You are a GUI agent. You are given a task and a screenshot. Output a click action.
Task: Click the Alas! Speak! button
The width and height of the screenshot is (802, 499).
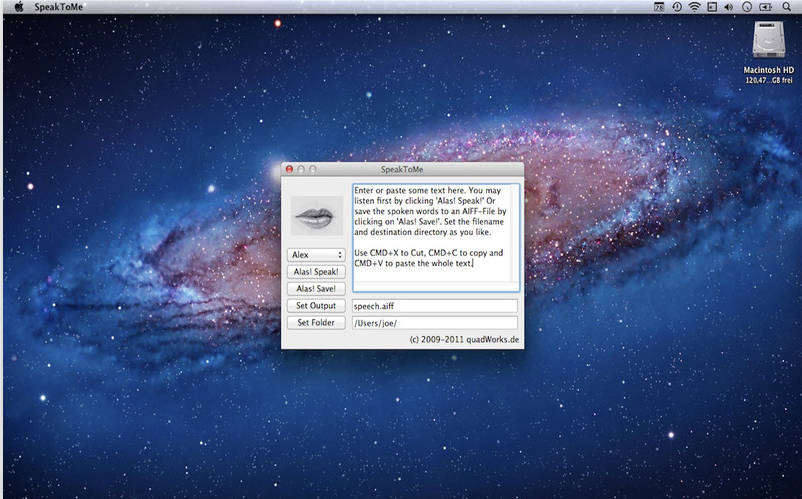(x=316, y=271)
